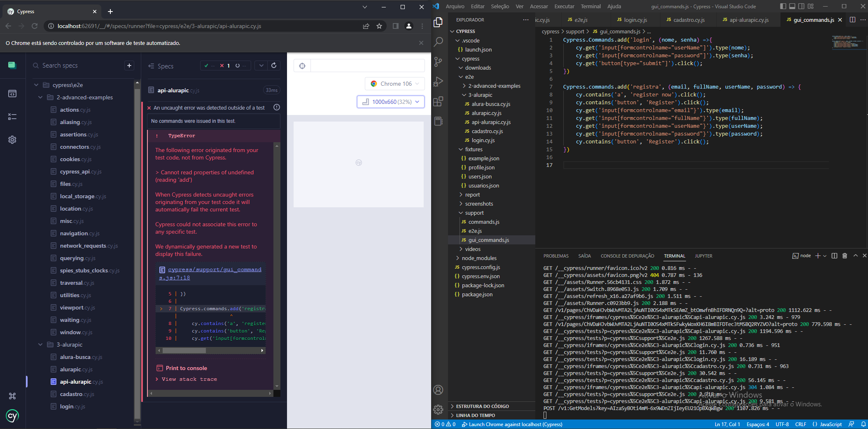The height and width of the screenshot is (429, 868).
Task: Toggle secondary sidebar in VS Code title bar
Action: (801, 6)
